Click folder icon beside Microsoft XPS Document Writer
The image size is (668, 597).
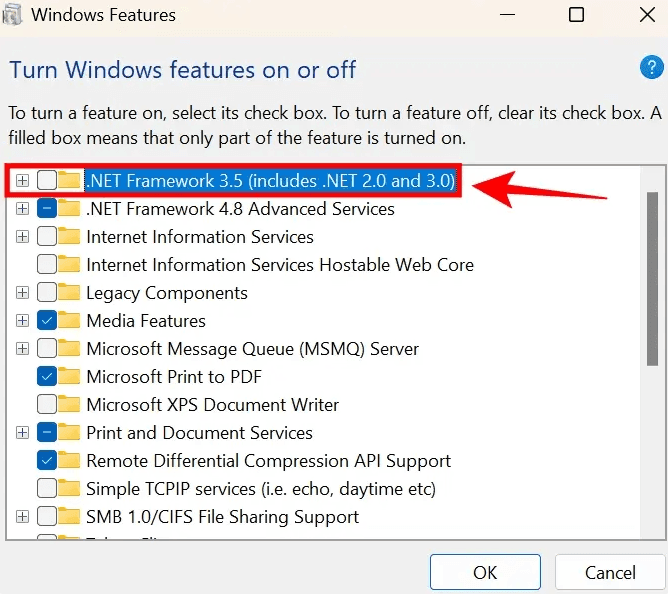point(69,405)
